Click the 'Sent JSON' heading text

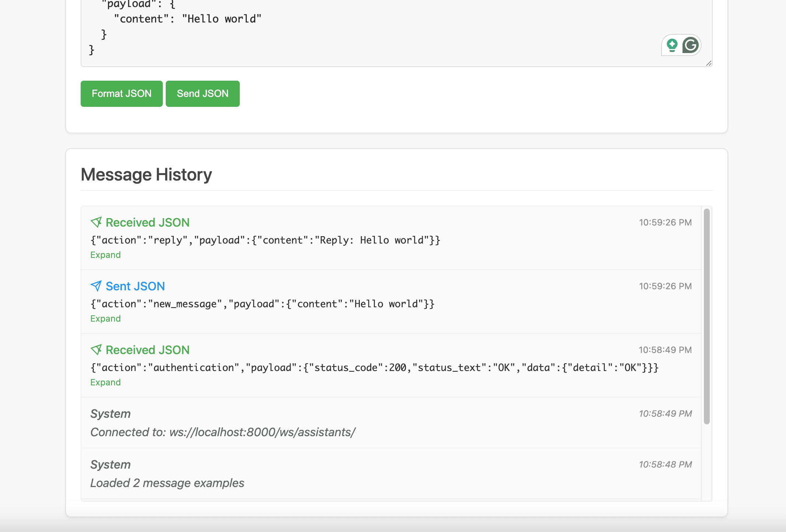pos(135,286)
